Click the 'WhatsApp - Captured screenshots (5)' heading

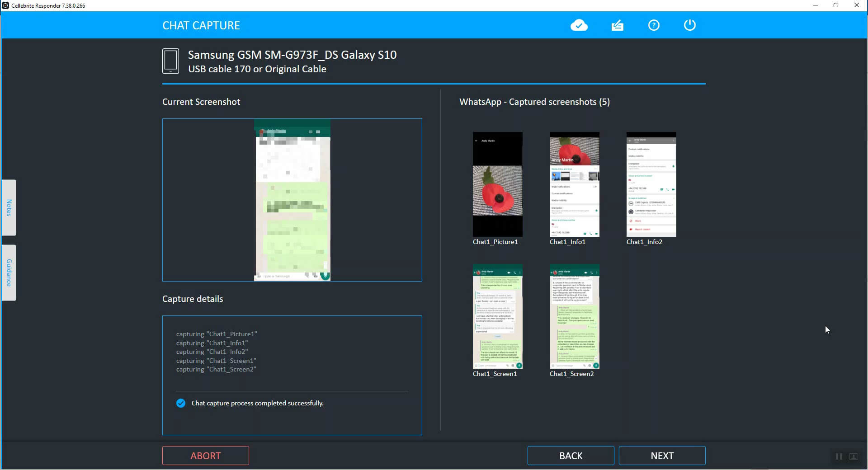click(x=534, y=102)
